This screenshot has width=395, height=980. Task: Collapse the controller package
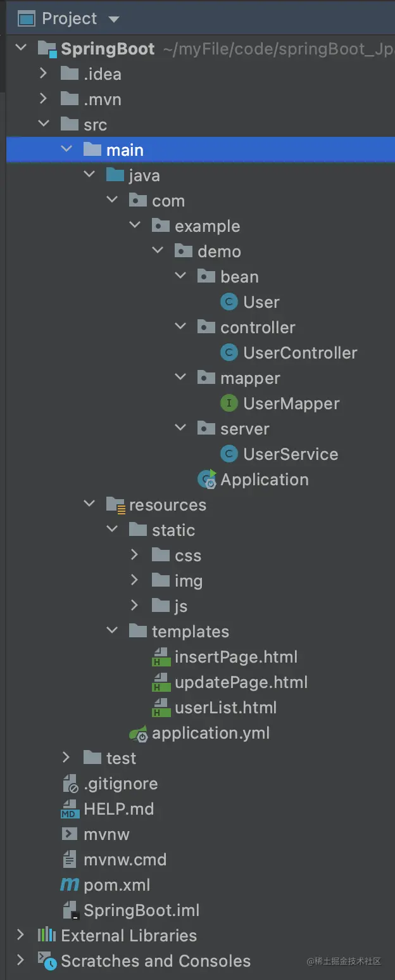180,328
